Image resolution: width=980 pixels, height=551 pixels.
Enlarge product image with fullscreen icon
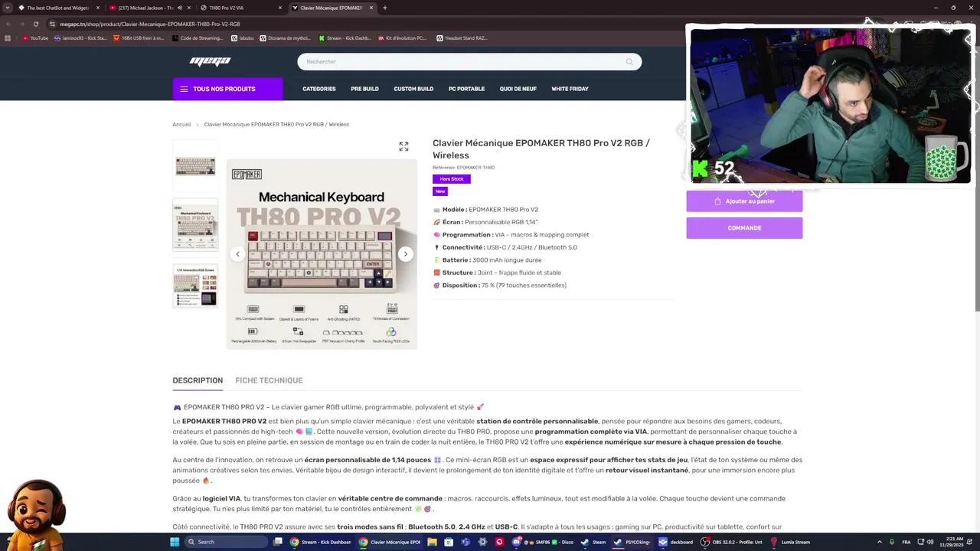click(x=403, y=146)
